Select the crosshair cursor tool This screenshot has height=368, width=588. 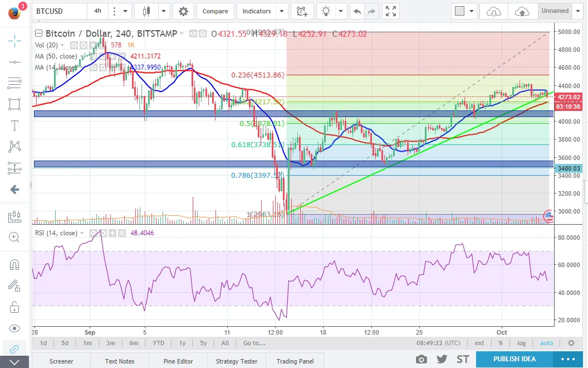tap(14, 41)
